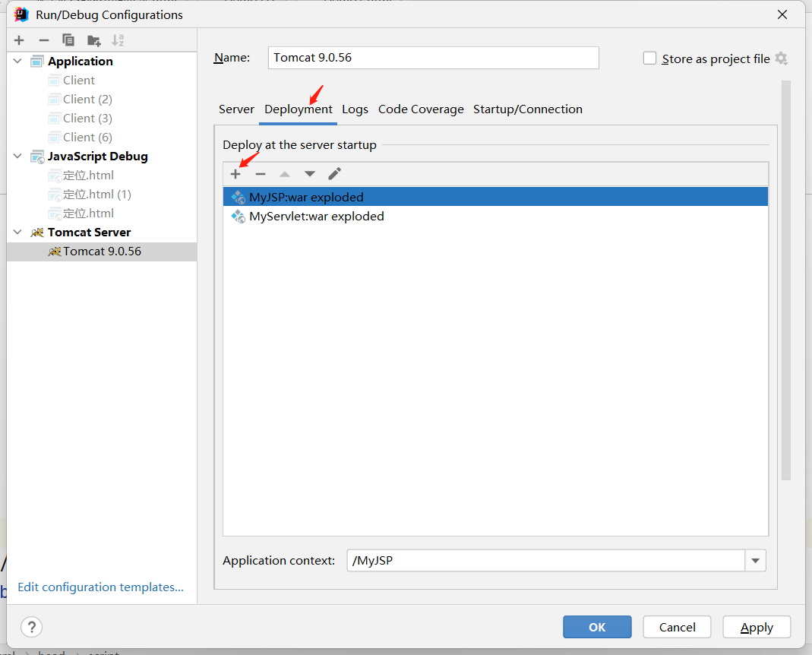
Task: Copy the selected configuration
Action: tap(68, 40)
